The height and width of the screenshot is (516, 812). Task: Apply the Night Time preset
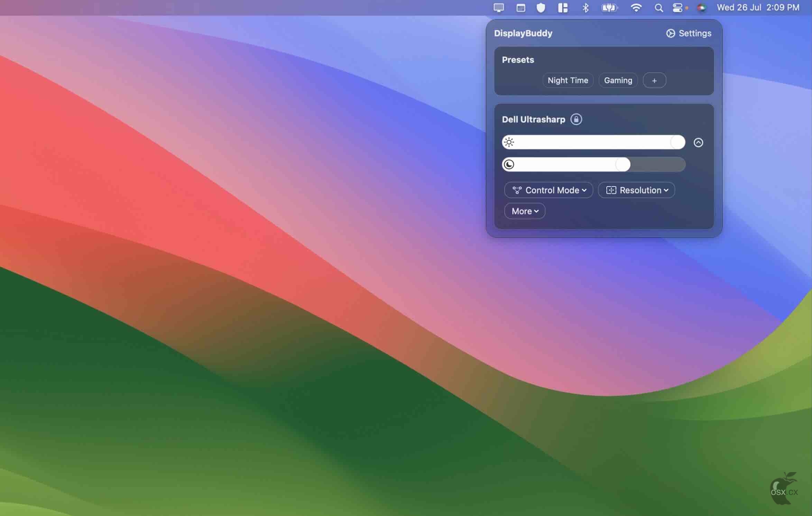(568, 80)
